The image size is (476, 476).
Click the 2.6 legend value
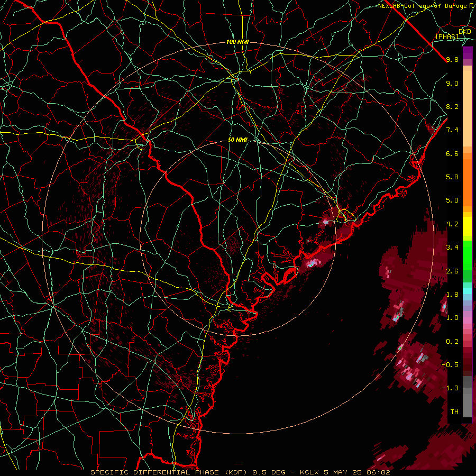point(452,271)
